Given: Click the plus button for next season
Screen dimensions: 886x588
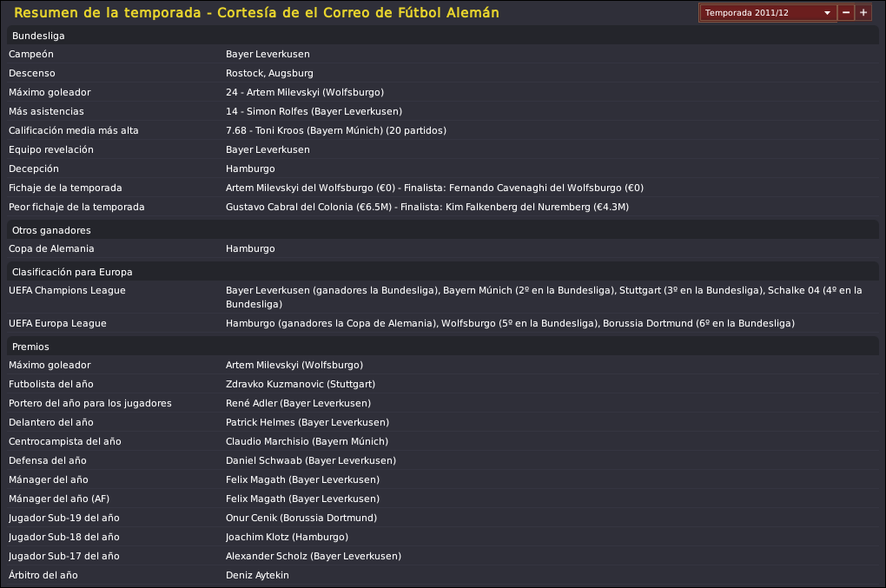Looking at the screenshot, I should pyautogui.click(x=863, y=12).
